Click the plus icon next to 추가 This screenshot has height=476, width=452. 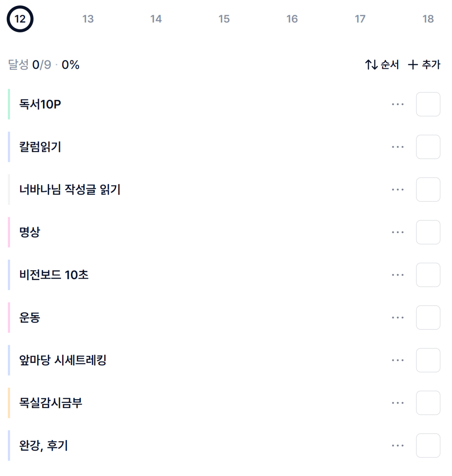(x=413, y=65)
